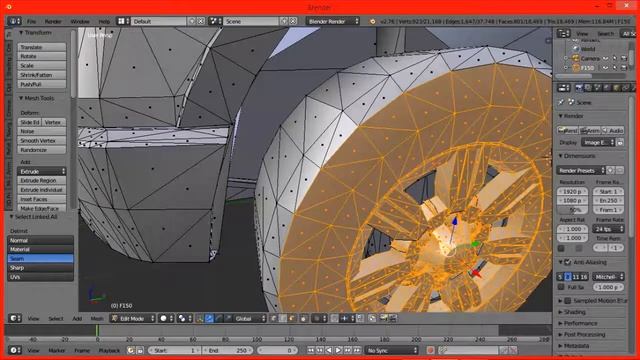The width and height of the screenshot is (640, 360).
Task: Select the rotate manipulator icon
Action: pyautogui.click(x=219, y=318)
